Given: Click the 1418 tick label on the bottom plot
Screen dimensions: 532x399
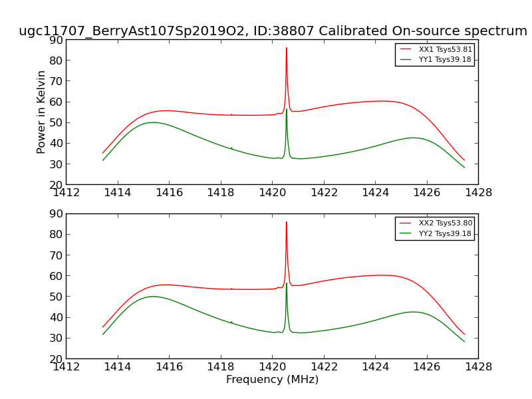Looking at the screenshot, I should point(221,367).
